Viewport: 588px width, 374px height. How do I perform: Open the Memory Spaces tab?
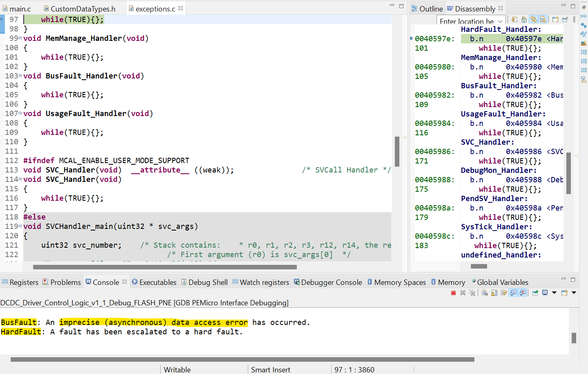(396, 282)
